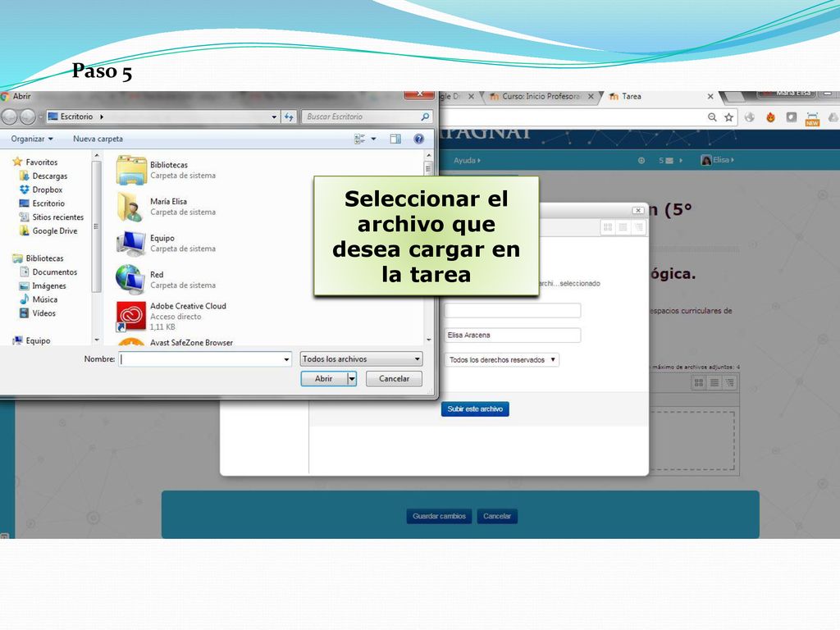Select Equipo in navigation pane
840x630 pixels.
coord(32,340)
